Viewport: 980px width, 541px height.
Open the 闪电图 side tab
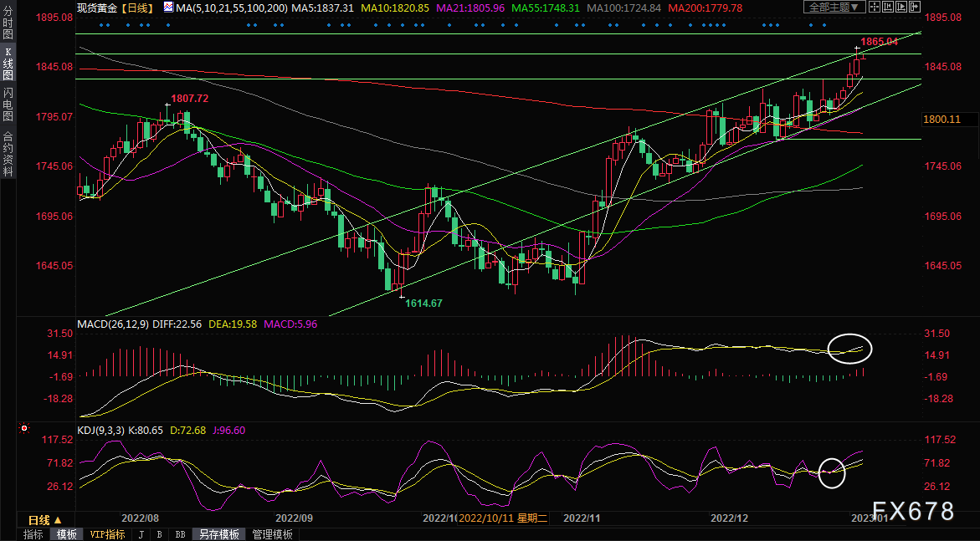[8, 105]
